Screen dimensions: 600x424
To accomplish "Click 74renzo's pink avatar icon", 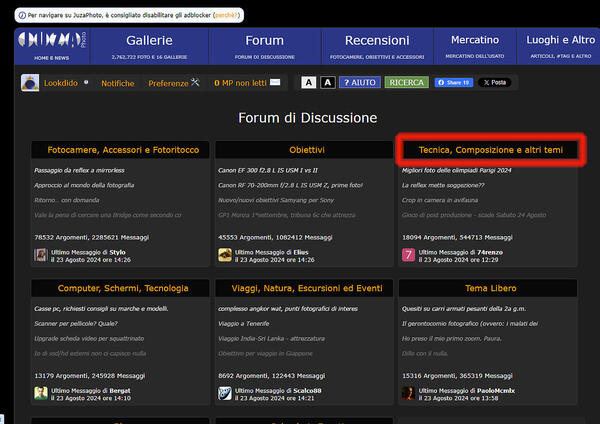I will click(x=408, y=255).
